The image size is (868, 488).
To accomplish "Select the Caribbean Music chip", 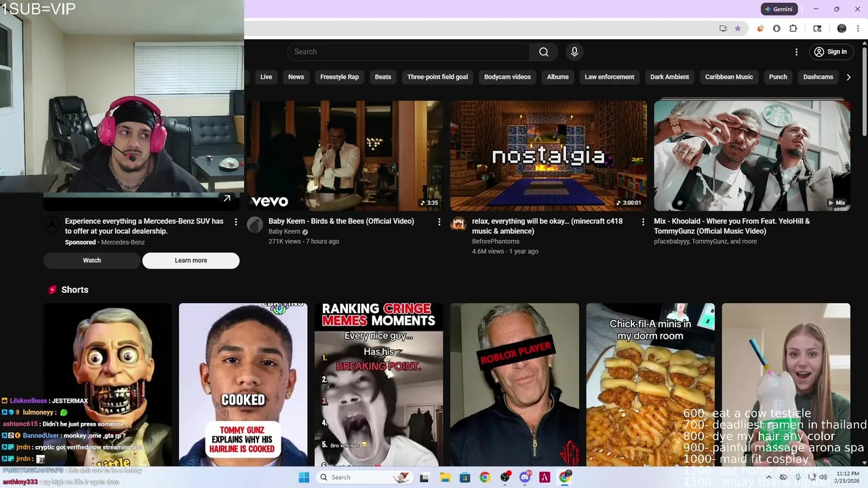I will [729, 77].
